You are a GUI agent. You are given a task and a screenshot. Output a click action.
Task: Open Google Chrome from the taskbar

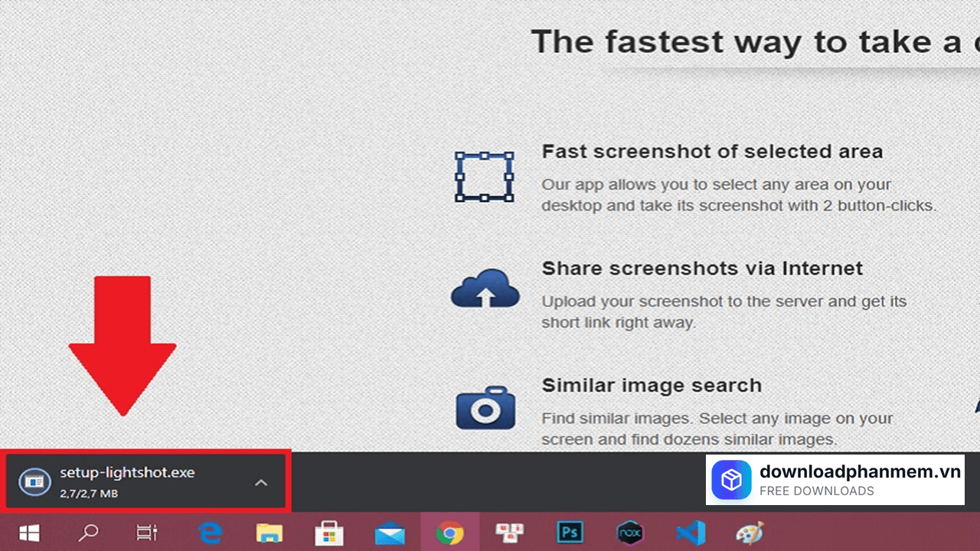click(450, 532)
